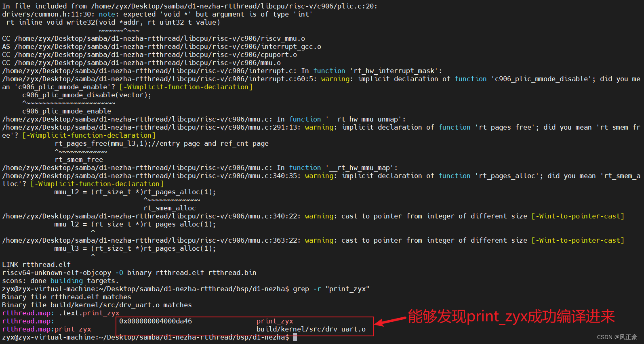The height and width of the screenshot is (344, 644).
Task: Click the '__rt_hw_mmu_map' function message line
Action: (x=200, y=168)
